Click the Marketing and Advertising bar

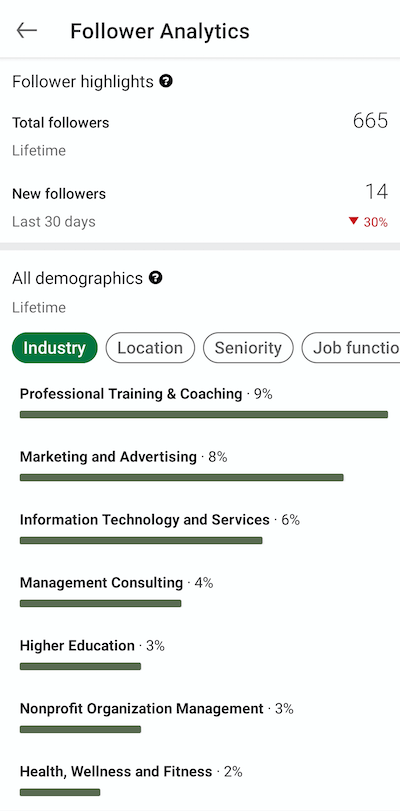point(182,477)
